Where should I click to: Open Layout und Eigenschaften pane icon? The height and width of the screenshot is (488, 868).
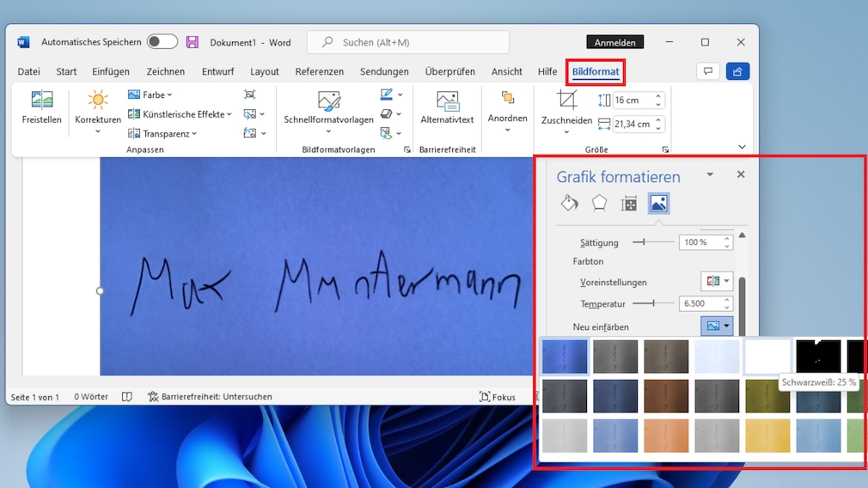(x=629, y=204)
